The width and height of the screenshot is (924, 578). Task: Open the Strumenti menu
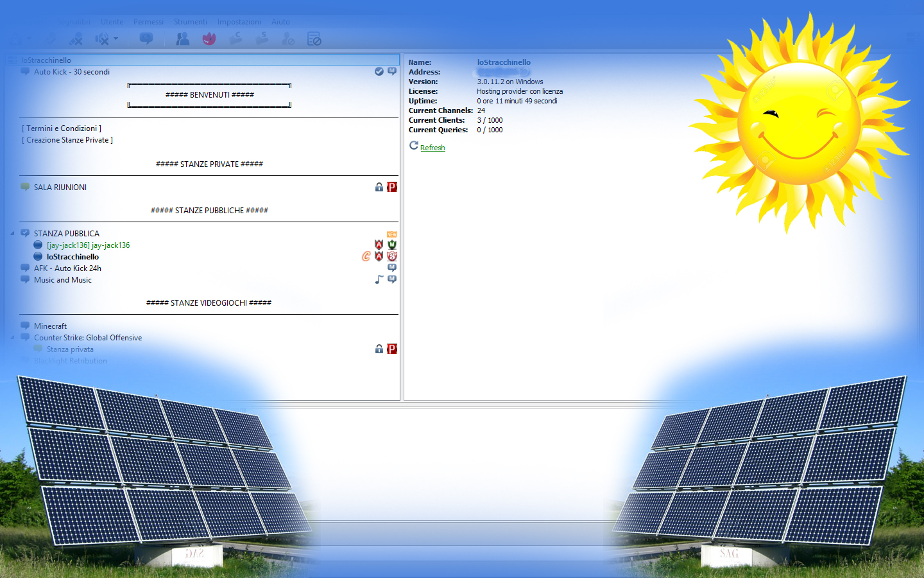(190, 21)
